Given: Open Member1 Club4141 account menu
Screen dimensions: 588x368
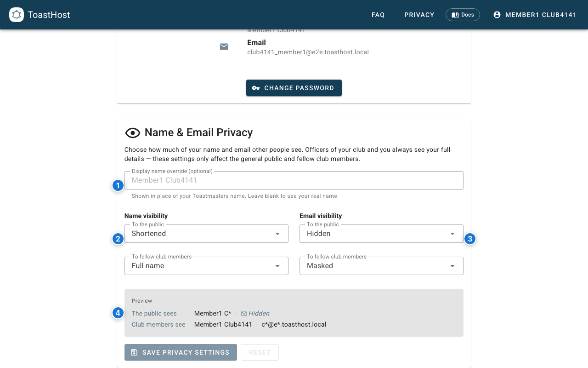Looking at the screenshot, I should pos(535,15).
